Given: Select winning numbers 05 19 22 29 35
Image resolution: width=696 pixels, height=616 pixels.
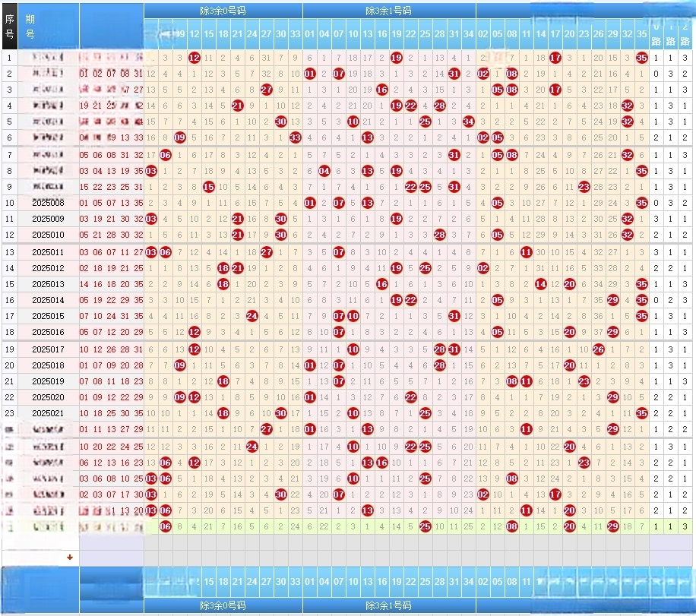Looking at the screenshot, I should (112, 300).
